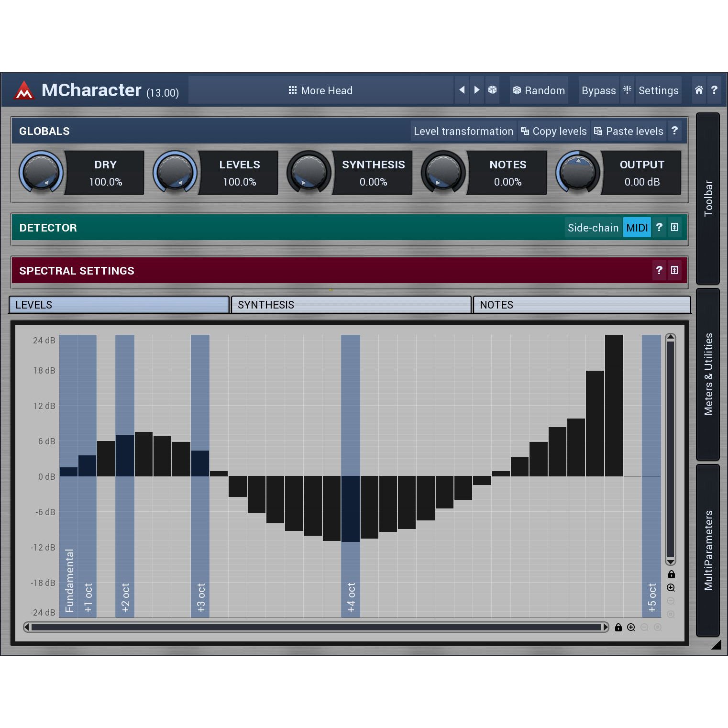Click the MeldaProduction logo icon
The width and height of the screenshot is (728, 728).
point(24,90)
